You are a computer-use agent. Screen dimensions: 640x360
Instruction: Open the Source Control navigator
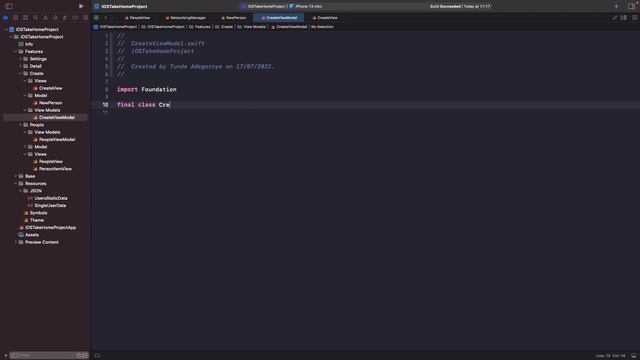[x=16, y=18]
